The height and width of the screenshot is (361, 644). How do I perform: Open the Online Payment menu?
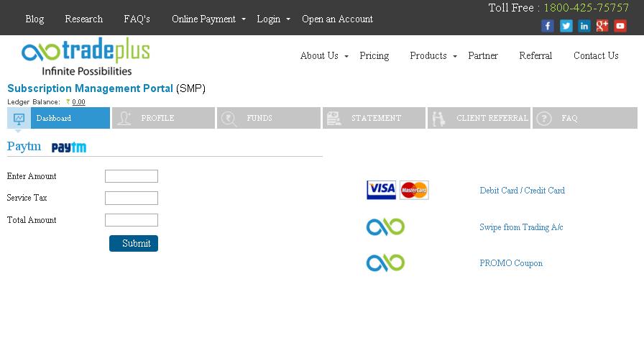(x=203, y=19)
